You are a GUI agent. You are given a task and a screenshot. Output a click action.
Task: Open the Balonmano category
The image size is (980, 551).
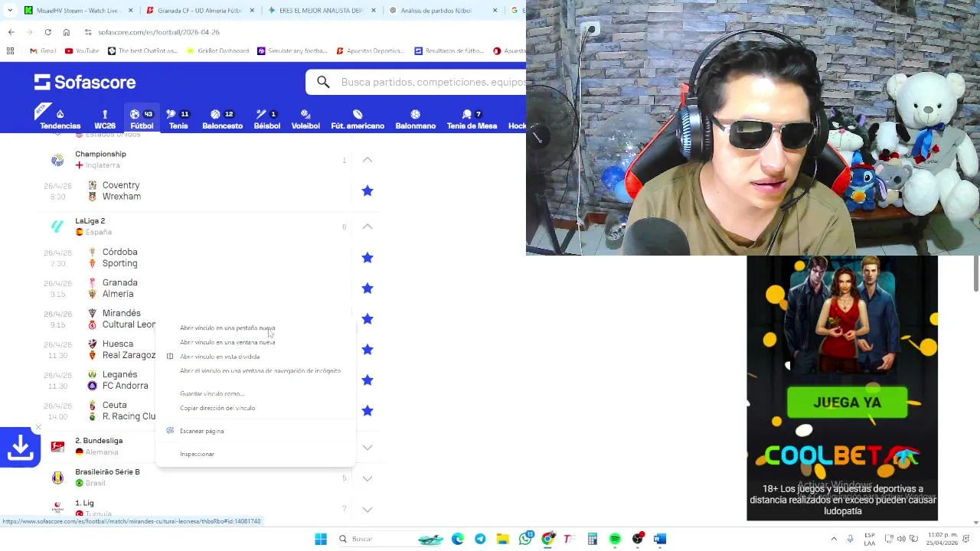tap(415, 119)
